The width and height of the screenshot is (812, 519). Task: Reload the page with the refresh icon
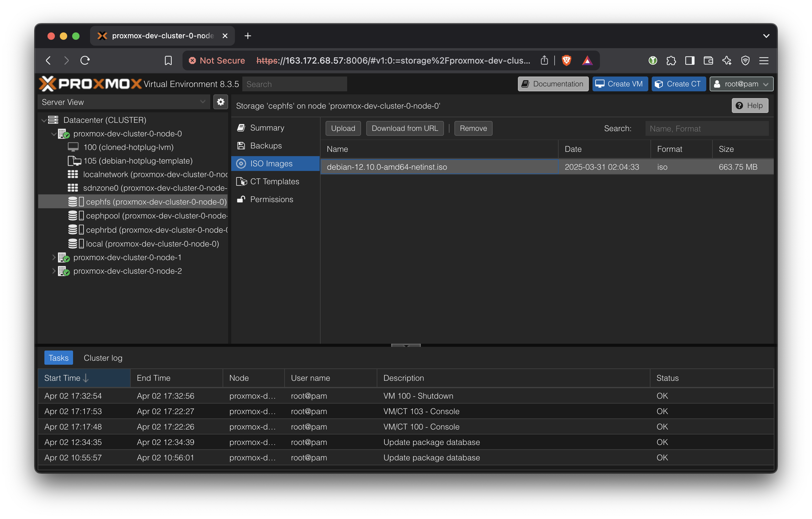tap(85, 60)
